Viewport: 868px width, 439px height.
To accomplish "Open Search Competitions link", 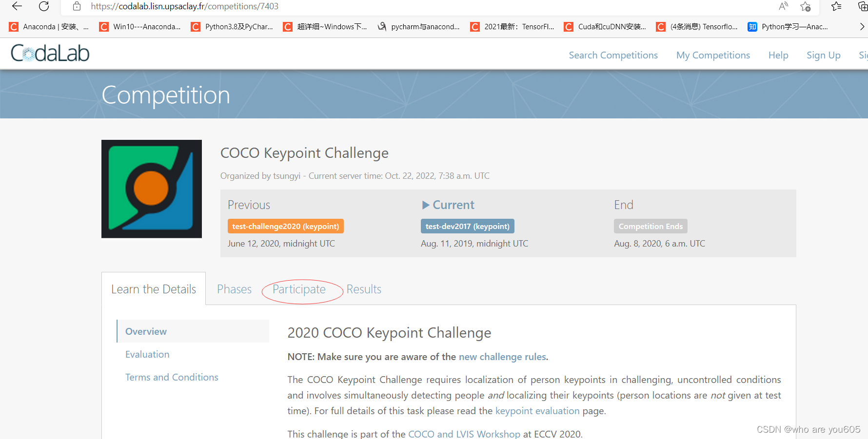I will 613,55.
